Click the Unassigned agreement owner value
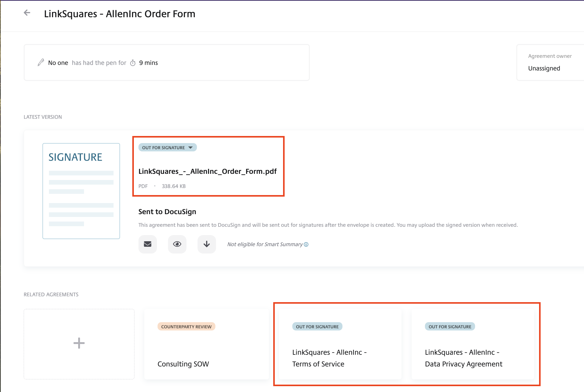 [x=544, y=68]
